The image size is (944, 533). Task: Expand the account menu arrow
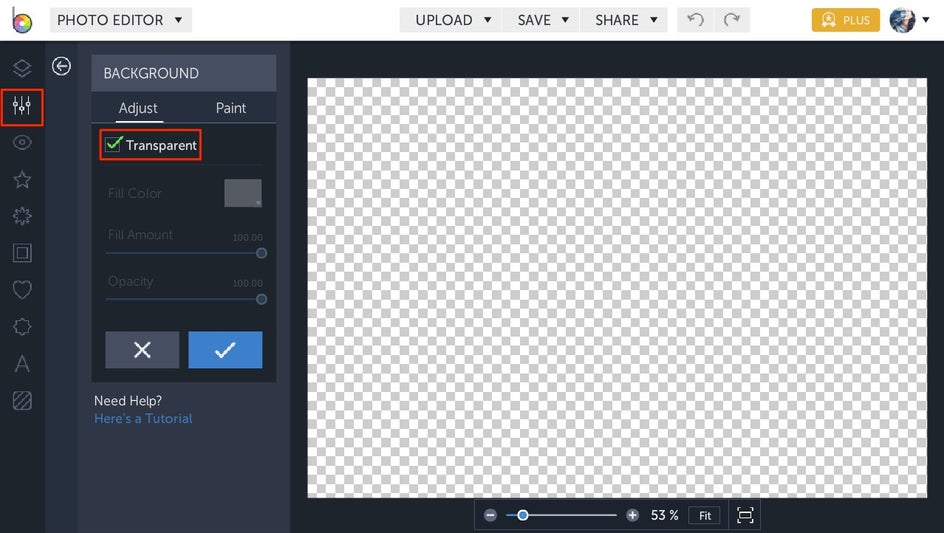[x=925, y=20]
